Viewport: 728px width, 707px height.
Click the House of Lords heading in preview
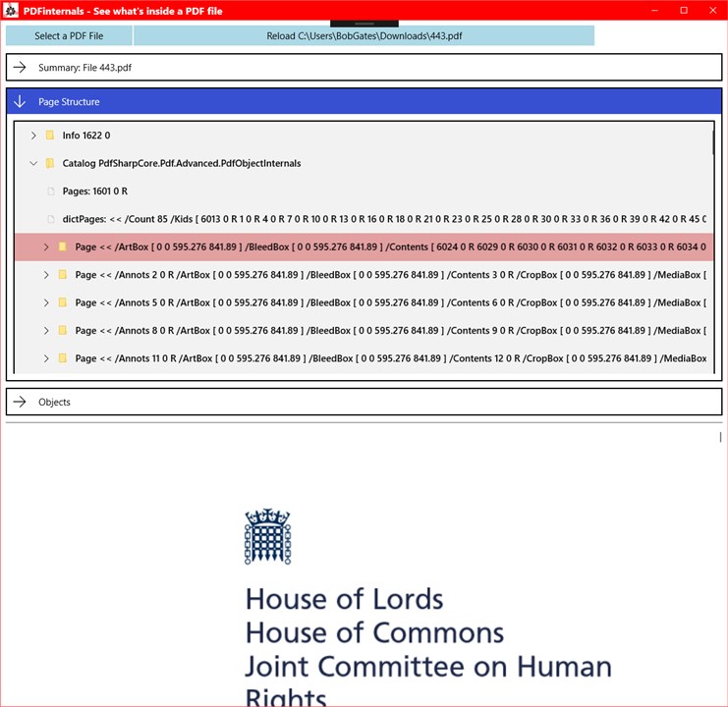point(344,599)
